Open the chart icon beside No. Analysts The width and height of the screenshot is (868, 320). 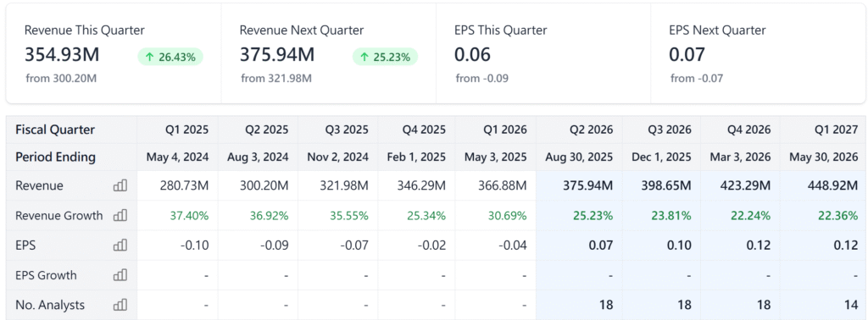click(x=120, y=305)
